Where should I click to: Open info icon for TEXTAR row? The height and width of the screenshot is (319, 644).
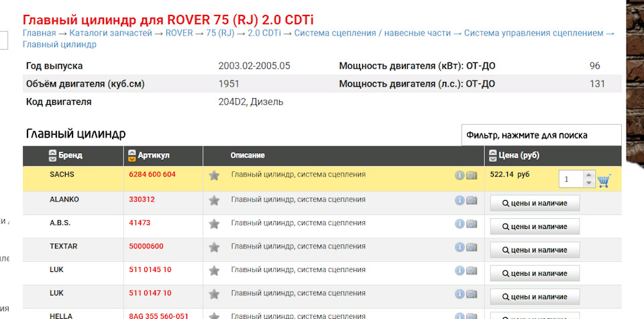pos(460,247)
